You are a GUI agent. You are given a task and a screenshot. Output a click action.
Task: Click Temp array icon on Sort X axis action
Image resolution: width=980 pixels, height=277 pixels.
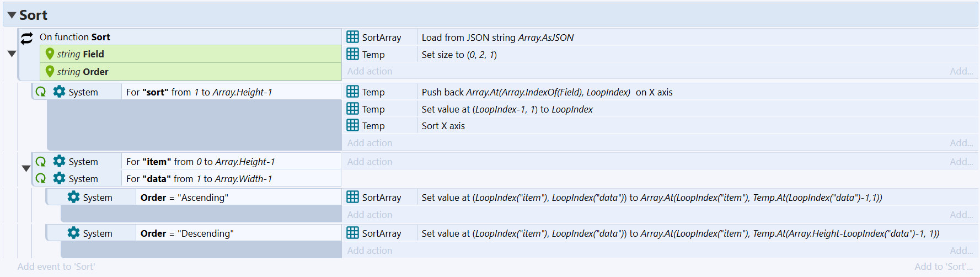[x=352, y=125]
